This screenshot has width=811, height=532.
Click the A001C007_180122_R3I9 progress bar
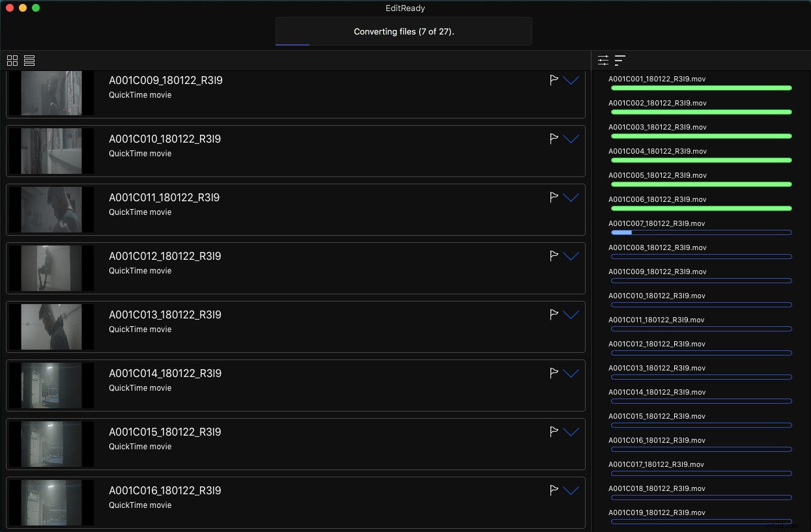click(700, 232)
